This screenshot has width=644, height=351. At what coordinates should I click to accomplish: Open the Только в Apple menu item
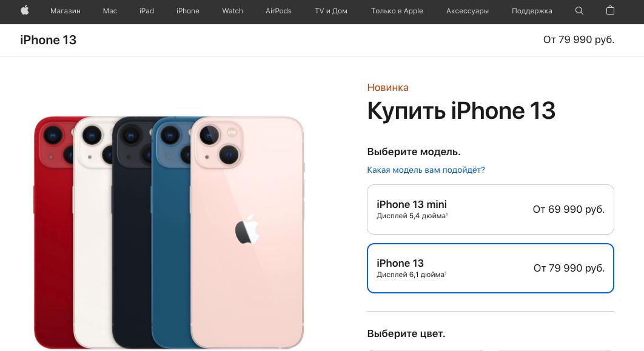point(397,11)
